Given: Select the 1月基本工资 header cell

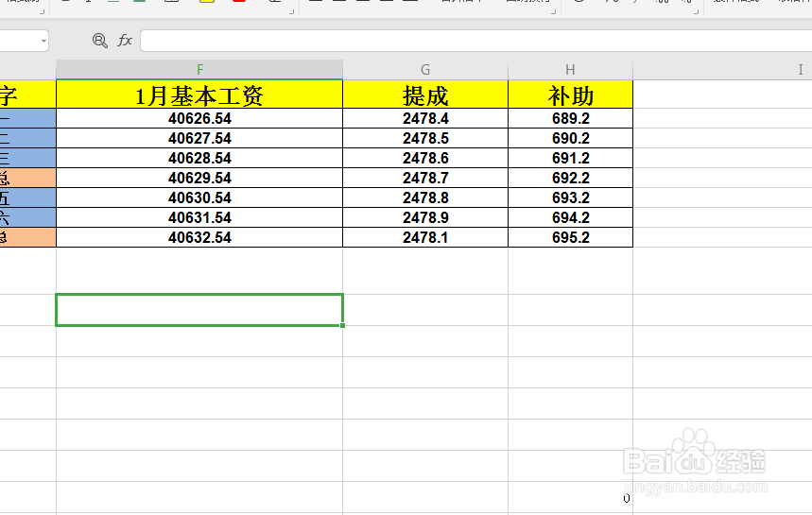Looking at the screenshot, I should coord(199,94).
